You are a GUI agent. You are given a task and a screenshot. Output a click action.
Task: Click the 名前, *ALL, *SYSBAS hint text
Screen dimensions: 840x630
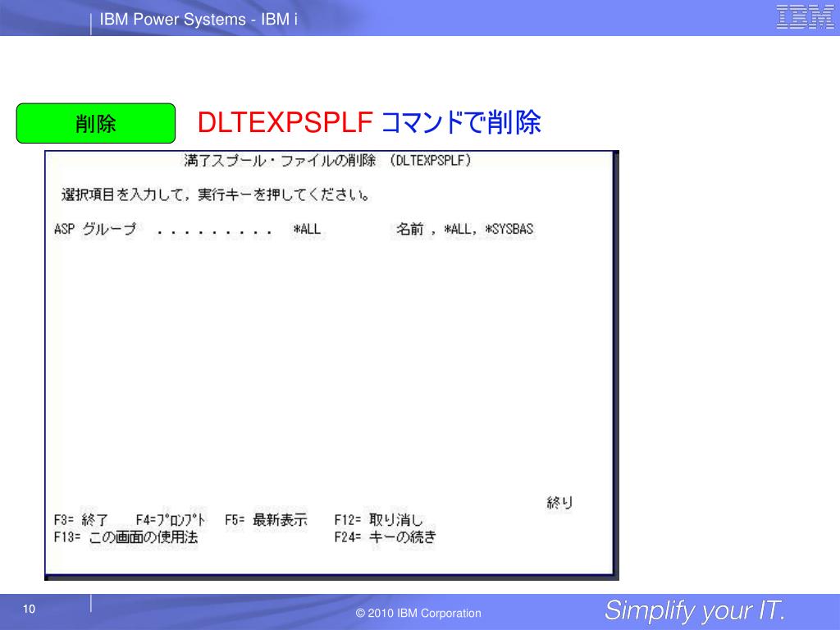click(x=465, y=230)
